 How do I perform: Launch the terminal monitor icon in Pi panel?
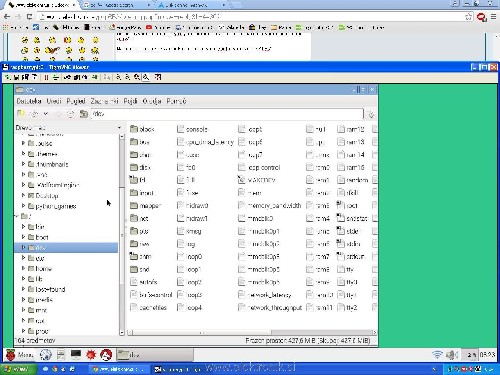point(76,355)
